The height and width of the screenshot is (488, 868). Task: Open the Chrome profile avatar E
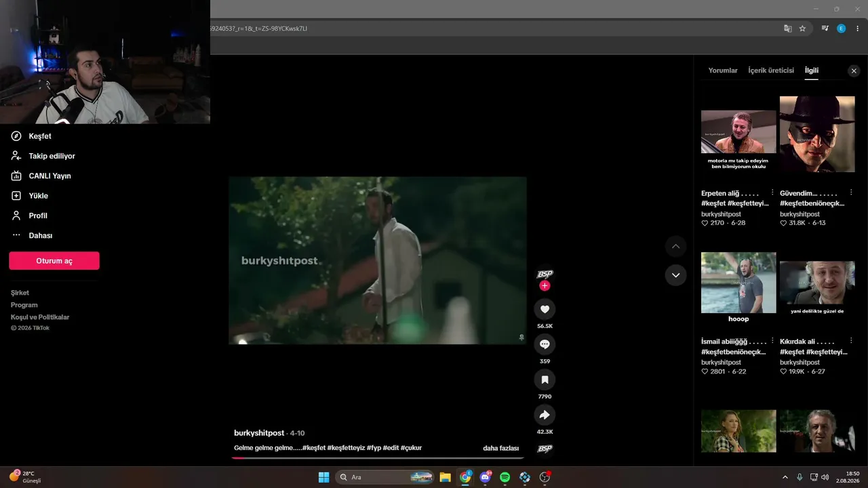(x=842, y=28)
